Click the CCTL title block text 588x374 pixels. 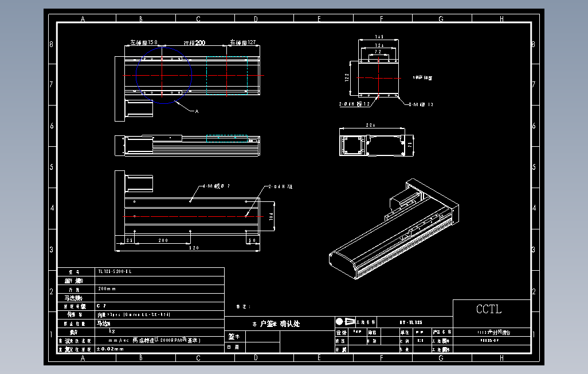[489, 309]
